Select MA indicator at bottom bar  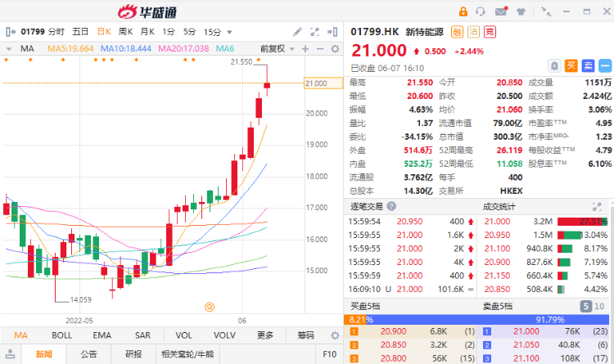coord(20,335)
